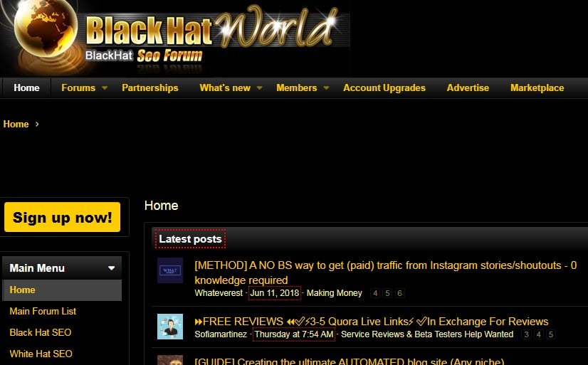
Task: Go to page 4 of FREE REVIEWS thread
Action: point(538,334)
